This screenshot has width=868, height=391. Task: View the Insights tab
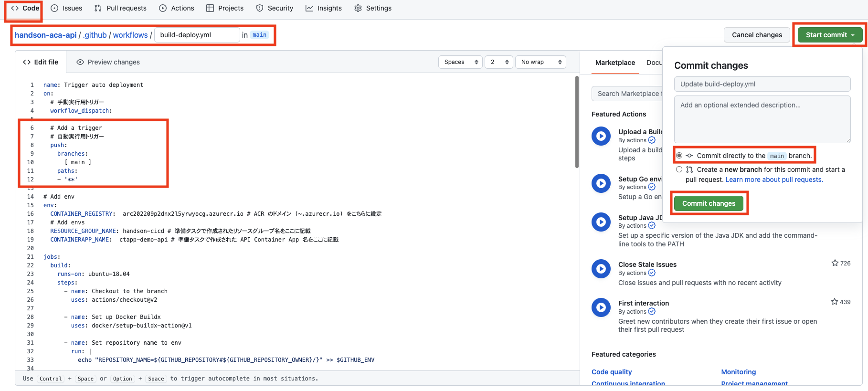click(x=324, y=8)
